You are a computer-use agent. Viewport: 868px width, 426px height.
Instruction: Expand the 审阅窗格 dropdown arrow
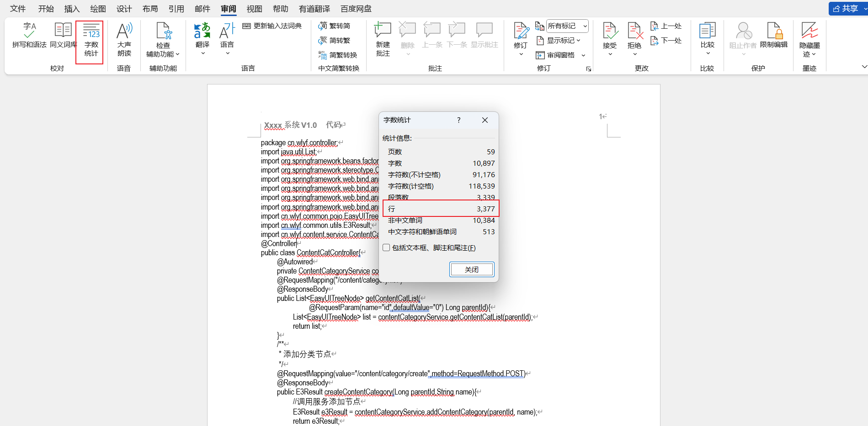583,55
